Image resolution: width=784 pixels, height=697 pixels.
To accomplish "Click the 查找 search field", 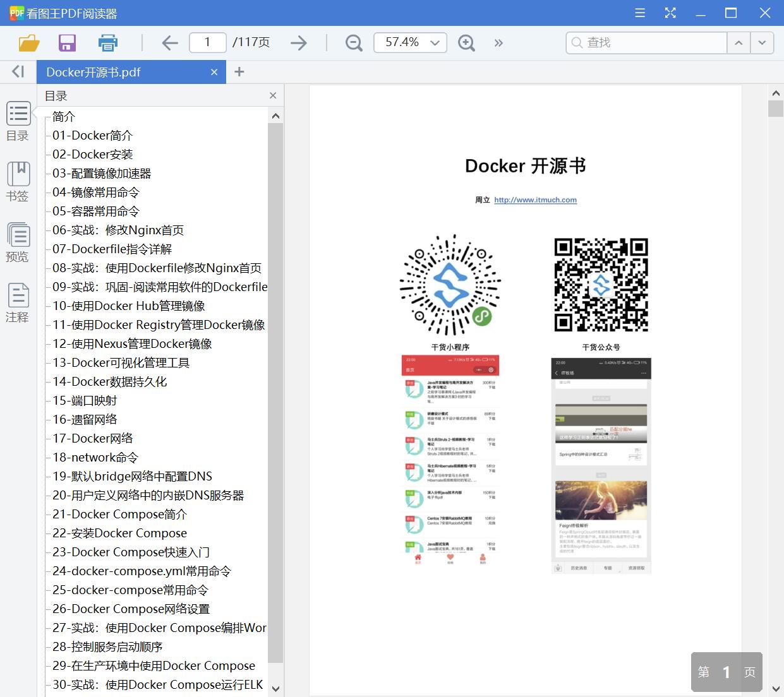I will (646, 42).
